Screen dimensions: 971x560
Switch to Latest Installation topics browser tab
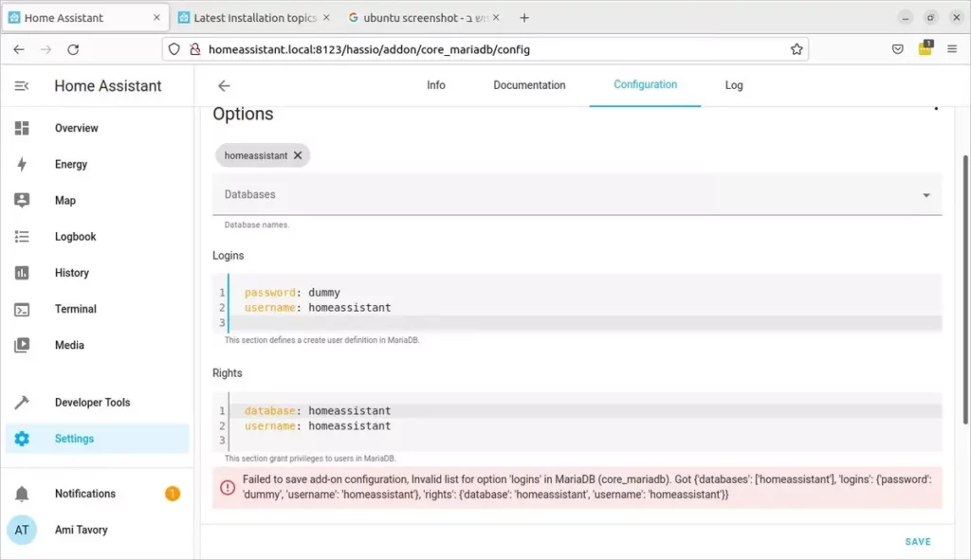tap(254, 18)
